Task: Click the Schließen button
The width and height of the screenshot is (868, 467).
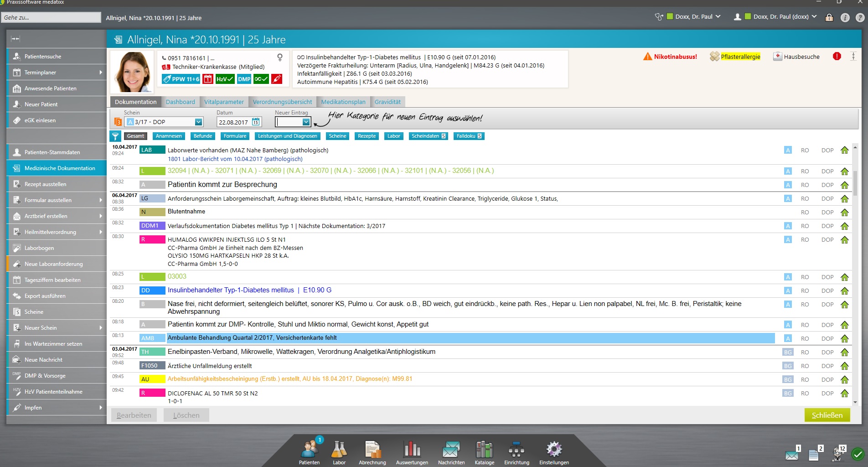Action: coord(827,415)
